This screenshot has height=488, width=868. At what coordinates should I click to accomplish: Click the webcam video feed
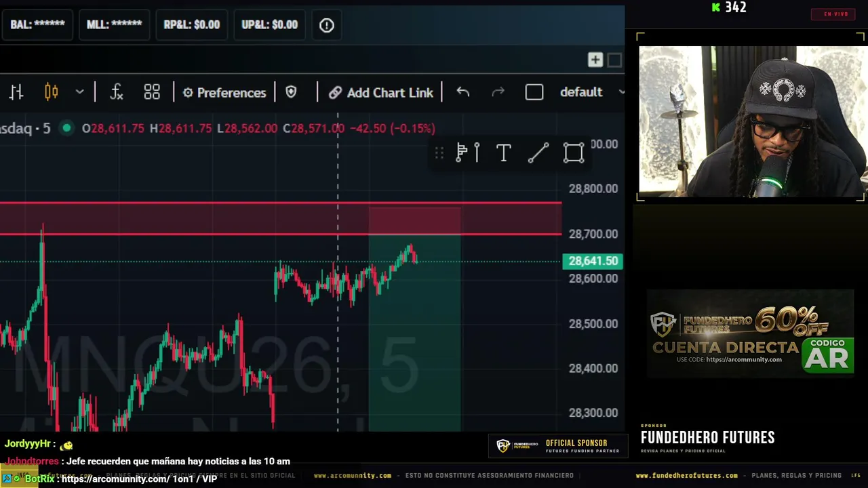pyautogui.click(x=753, y=121)
